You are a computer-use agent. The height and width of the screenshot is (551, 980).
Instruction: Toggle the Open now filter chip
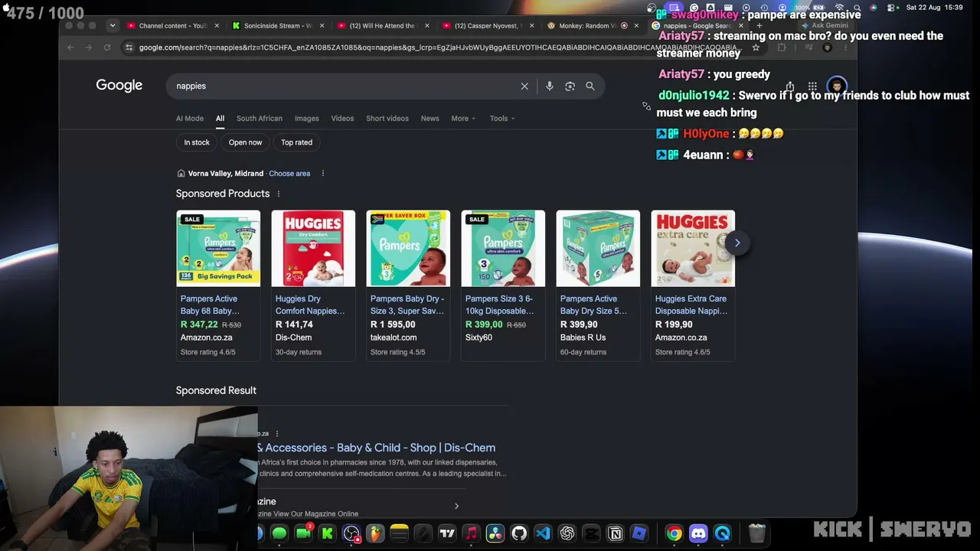245,142
